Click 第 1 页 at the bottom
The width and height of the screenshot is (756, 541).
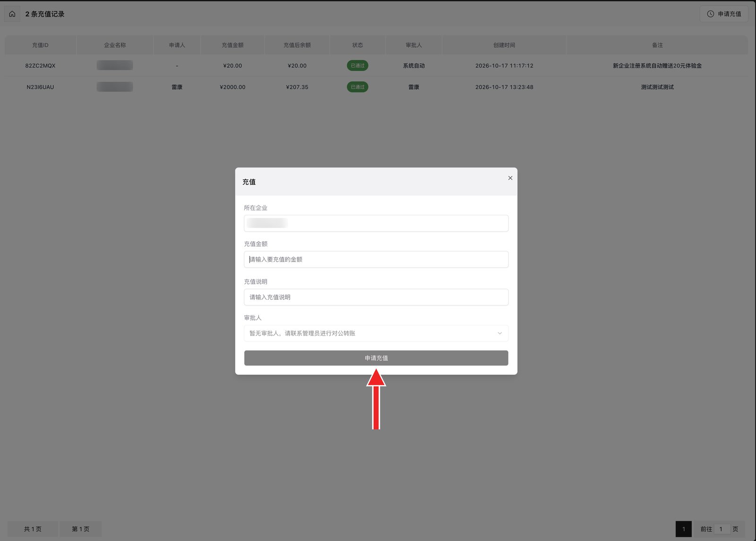click(80, 529)
